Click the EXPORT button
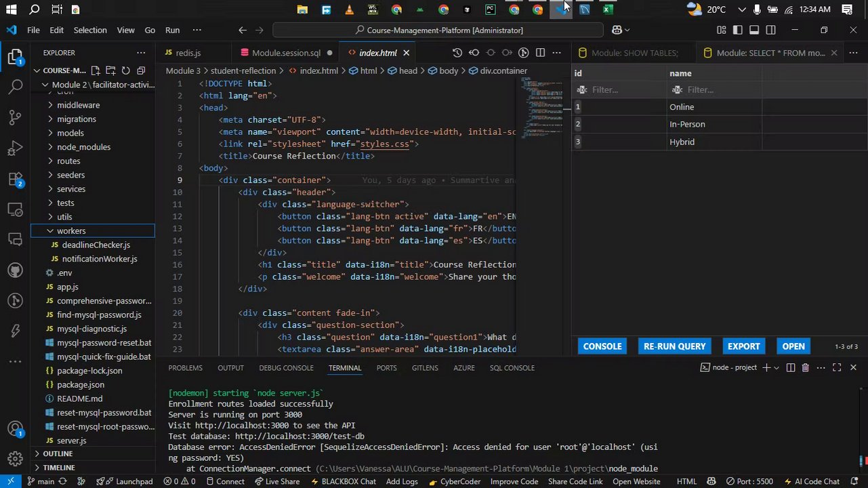The height and width of the screenshot is (488, 868). pos(743,346)
